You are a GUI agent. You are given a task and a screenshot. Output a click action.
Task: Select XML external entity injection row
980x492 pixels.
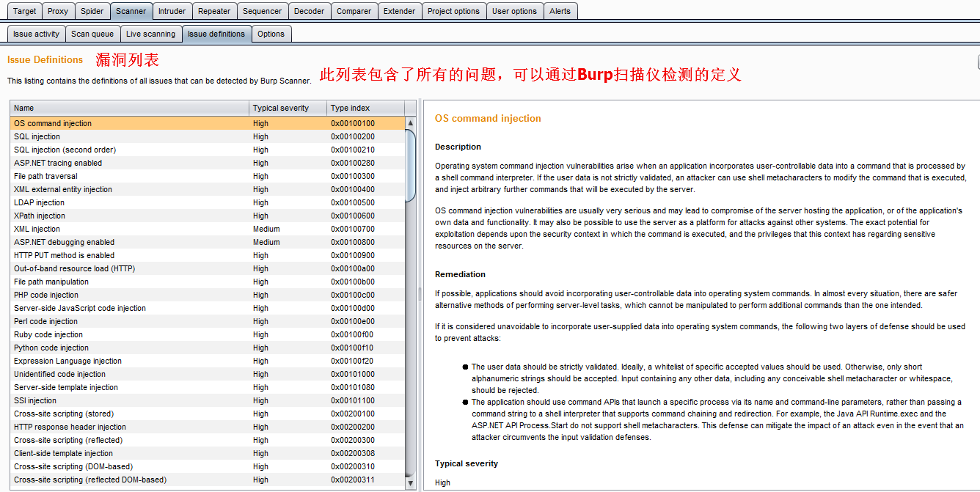pos(208,189)
